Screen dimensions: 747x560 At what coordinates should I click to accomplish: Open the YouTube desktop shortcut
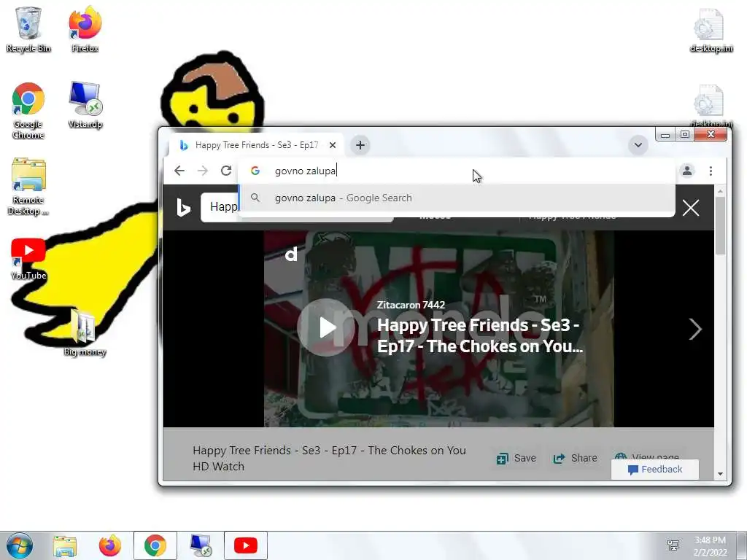pos(28,259)
